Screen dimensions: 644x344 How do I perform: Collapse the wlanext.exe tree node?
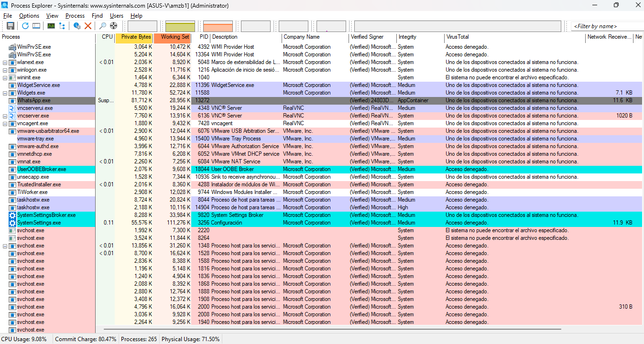[x=5, y=62]
